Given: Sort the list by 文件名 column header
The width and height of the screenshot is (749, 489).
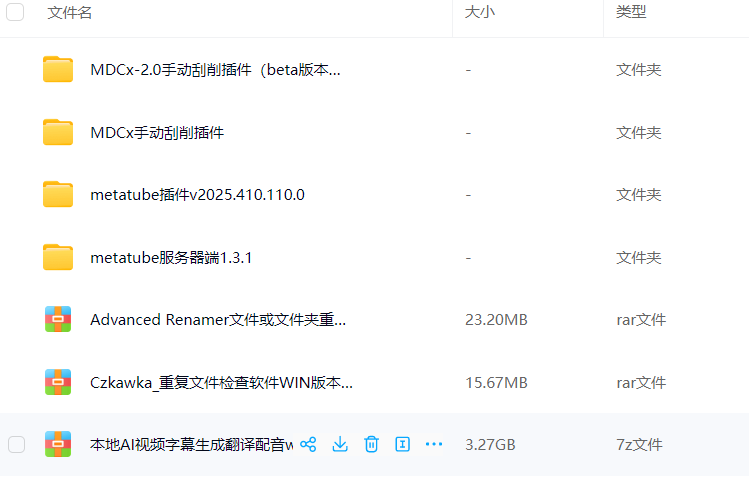Looking at the screenshot, I should pyautogui.click(x=70, y=13).
